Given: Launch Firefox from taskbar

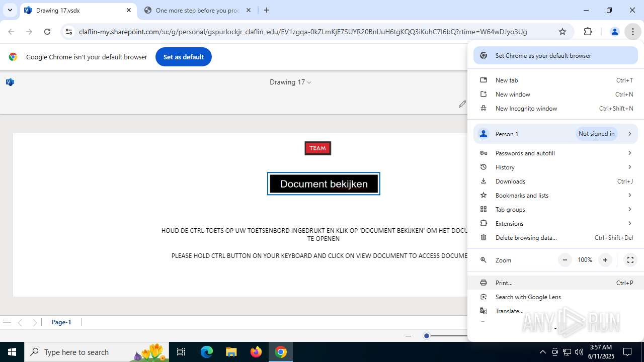Looking at the screenshot, I should click(x=256, y=352).
